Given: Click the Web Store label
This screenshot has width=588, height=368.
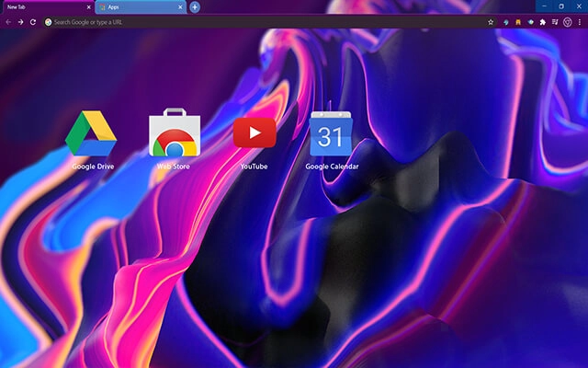Looking at the screenshot, I should click(x=174, y=167).
